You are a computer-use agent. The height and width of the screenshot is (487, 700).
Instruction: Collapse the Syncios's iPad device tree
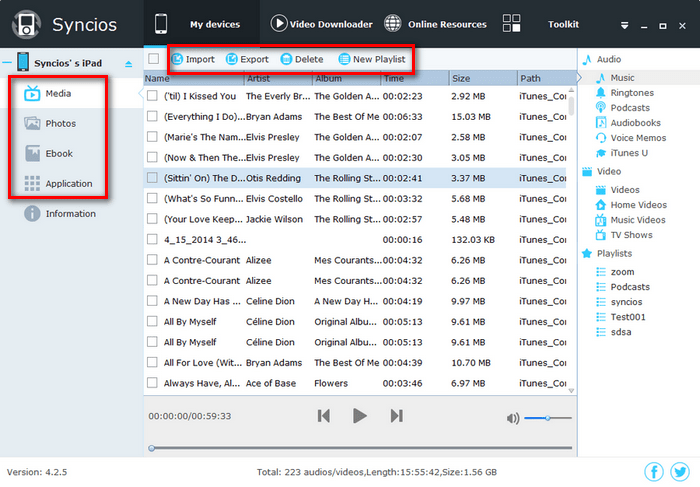(x=7, y=62)
